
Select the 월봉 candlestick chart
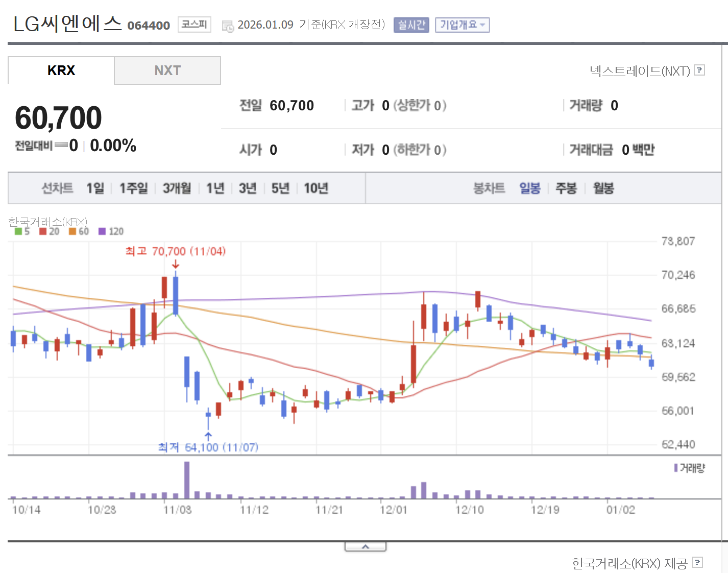click(x=603, y=188)
